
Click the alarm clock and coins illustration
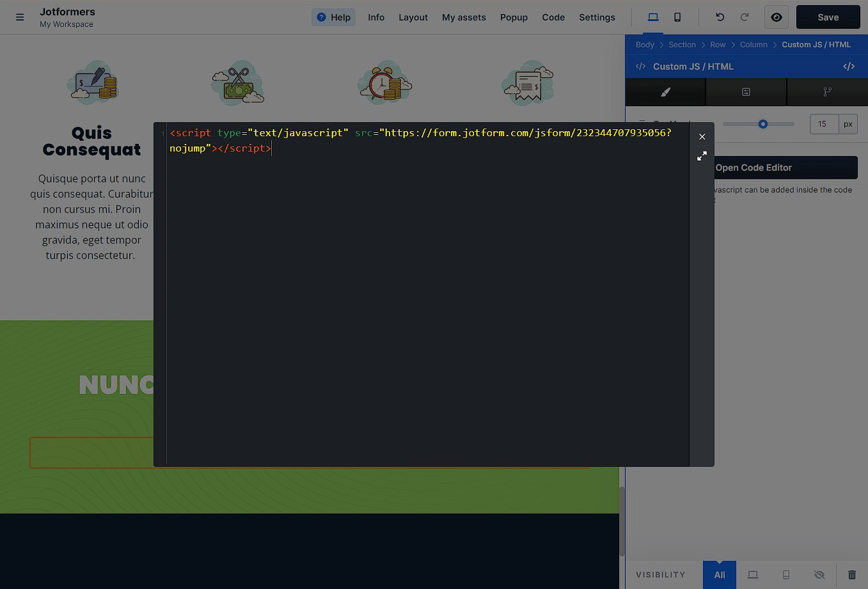(x=384, y=82)
